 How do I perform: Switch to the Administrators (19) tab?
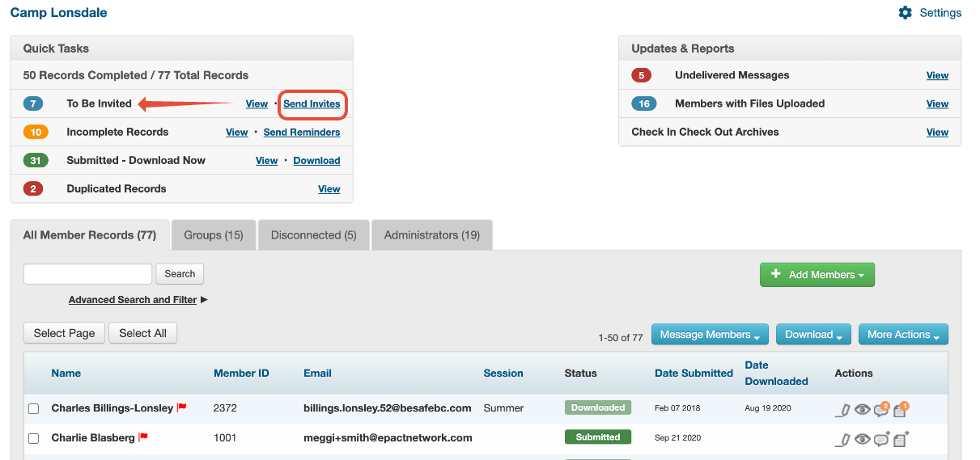tap(431, 235)
